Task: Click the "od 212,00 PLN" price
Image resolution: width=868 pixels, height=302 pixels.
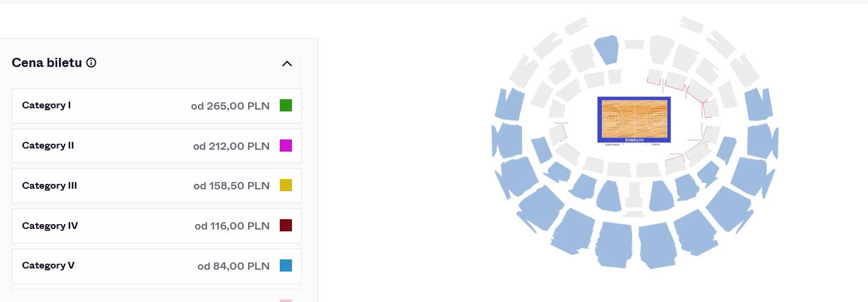Action: point(231,146)
